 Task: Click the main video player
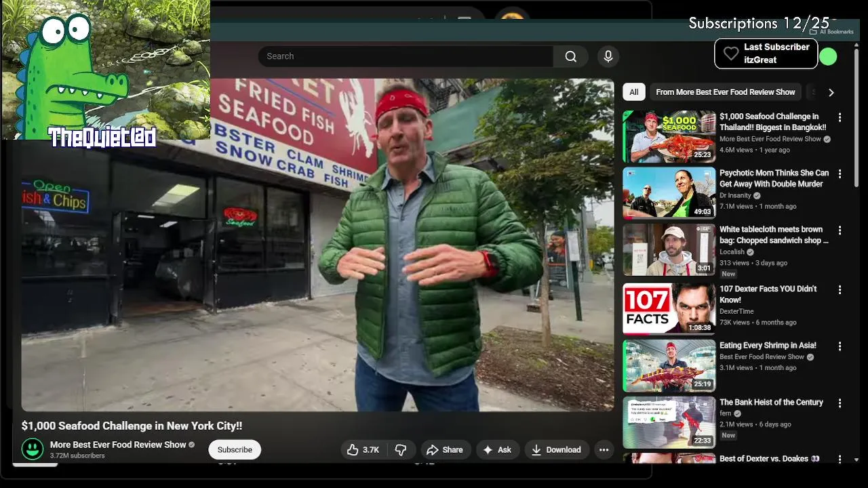(x=317, y=245)
